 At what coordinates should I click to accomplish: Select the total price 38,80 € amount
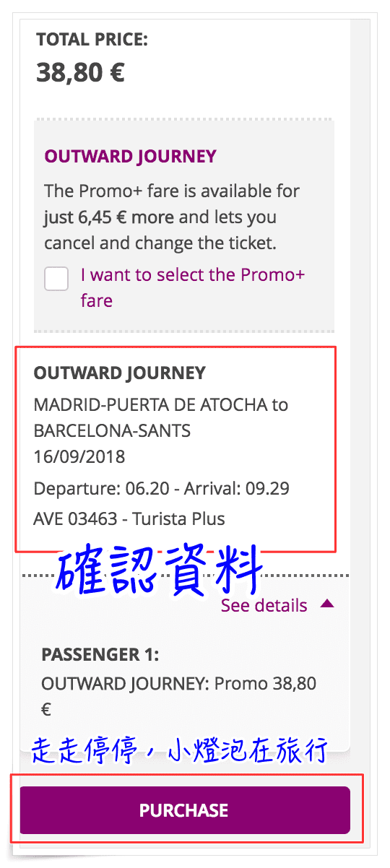coord(80,72)
